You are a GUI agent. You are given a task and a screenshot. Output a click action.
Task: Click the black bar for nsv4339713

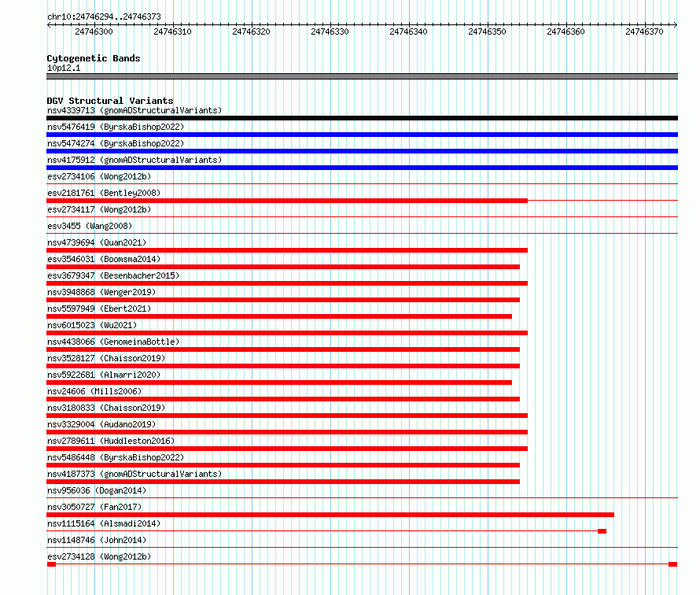pos(362,118)
